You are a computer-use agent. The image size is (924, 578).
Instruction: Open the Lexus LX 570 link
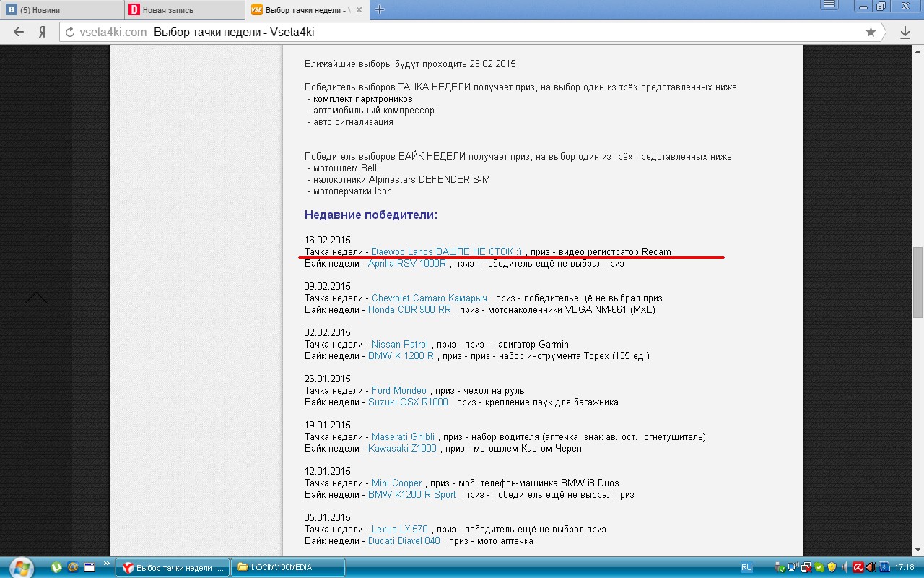(x=399, y=529)
